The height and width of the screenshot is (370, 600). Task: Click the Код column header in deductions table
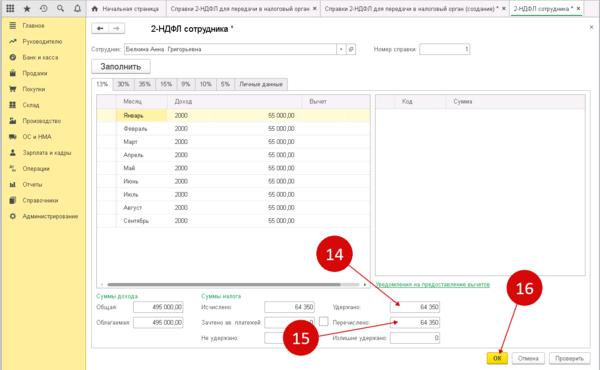pos(420,102)
